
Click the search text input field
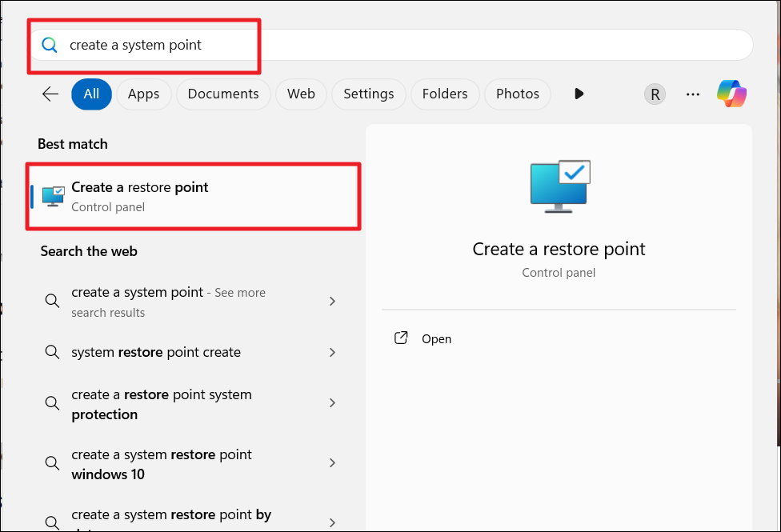(x=400, y=46)
